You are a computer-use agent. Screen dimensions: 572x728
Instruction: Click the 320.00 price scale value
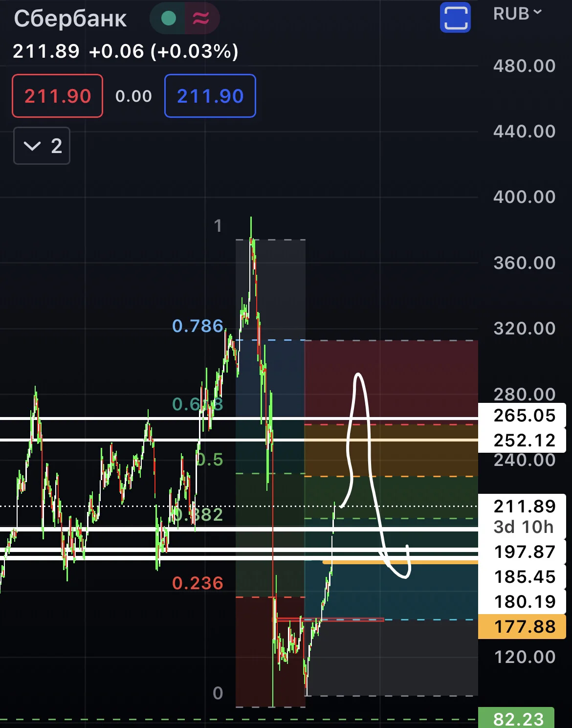[525, 328]
